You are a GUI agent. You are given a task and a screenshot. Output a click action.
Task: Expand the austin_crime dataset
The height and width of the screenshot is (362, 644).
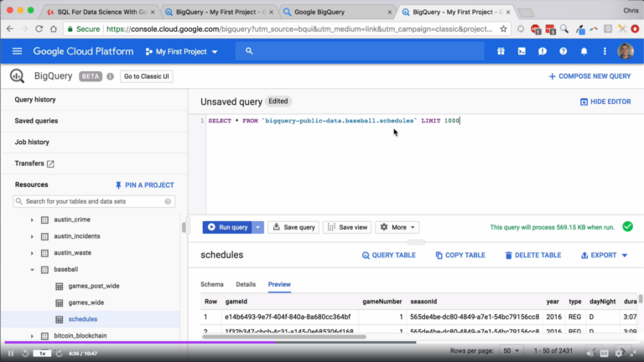click(x=32, y=220)
